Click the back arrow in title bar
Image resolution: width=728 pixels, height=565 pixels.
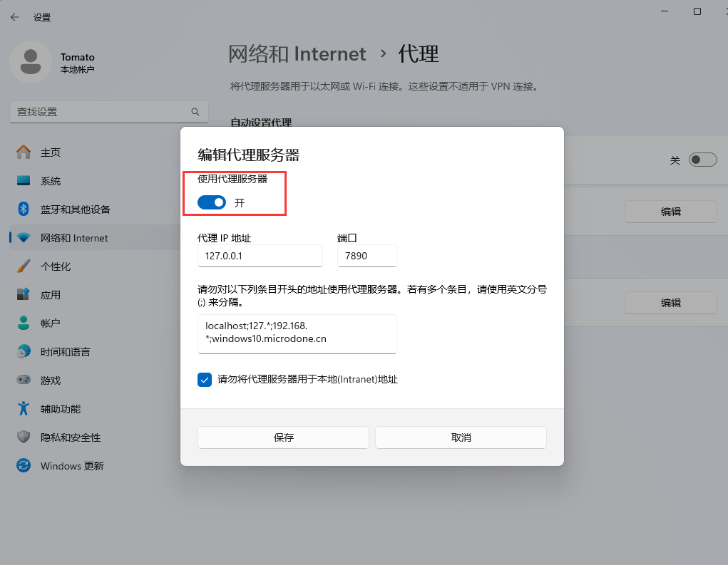pos(15,17)
